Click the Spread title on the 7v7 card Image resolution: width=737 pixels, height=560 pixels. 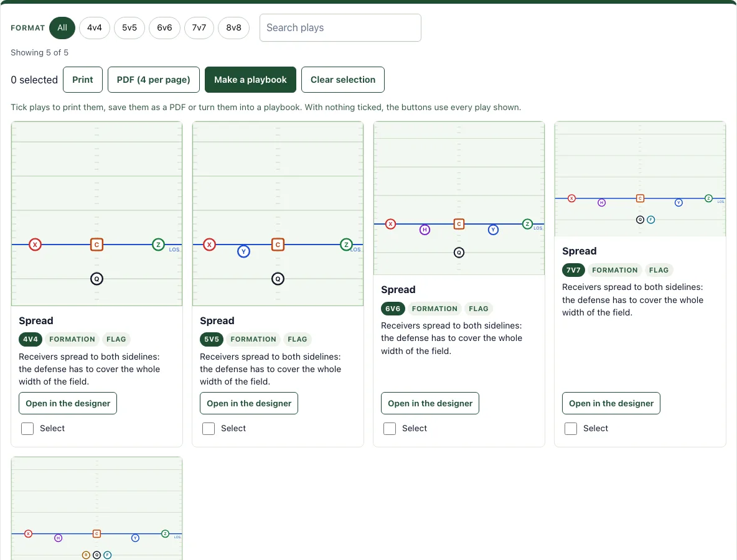coord(580,251)
